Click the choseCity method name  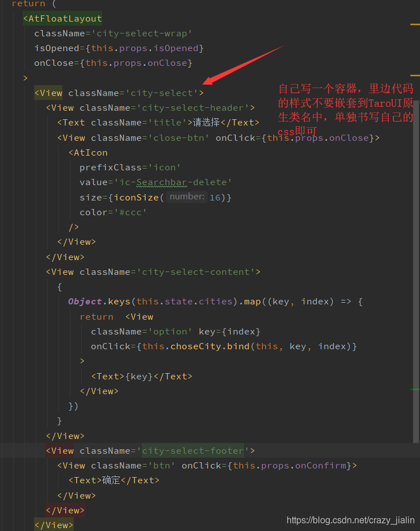196,347
